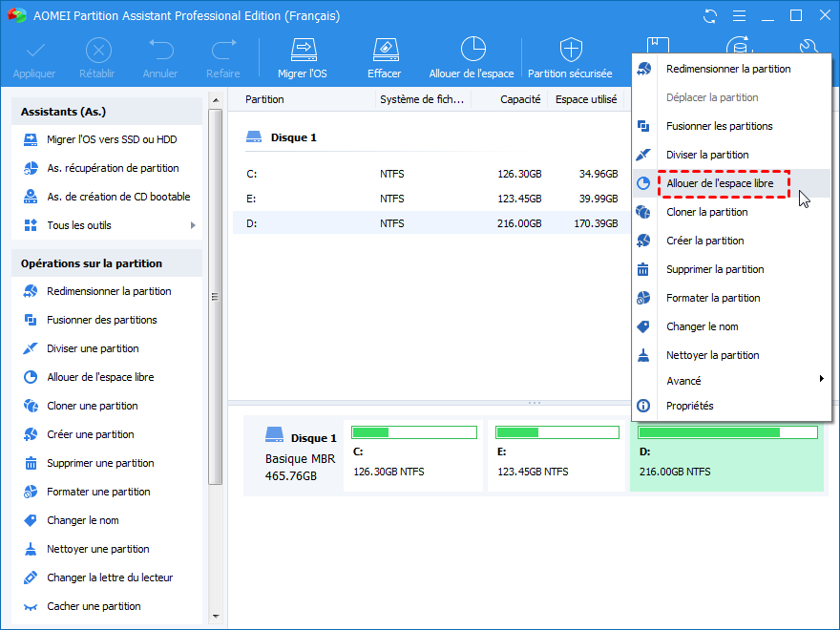Click the E: partition block in disk map

[x=556, y=456]
